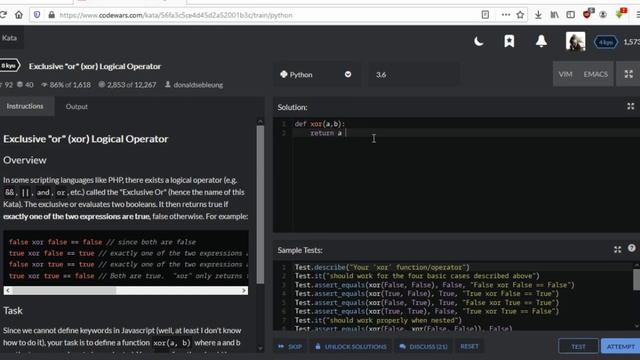Open the browser downloads arrow icon
Image resolution: width=640 pixels, height=360 pixels.
pos(538,15)
